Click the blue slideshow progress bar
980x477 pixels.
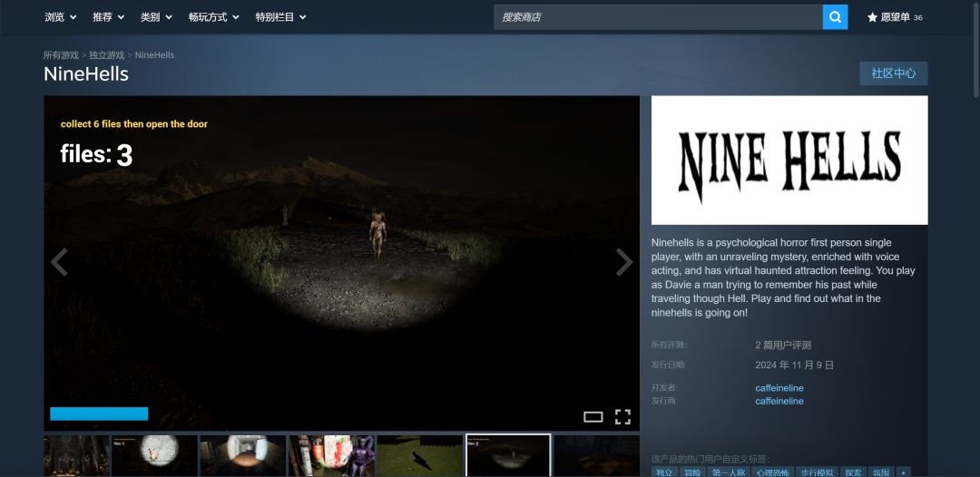pyautogui.click(x=99, y=414)
